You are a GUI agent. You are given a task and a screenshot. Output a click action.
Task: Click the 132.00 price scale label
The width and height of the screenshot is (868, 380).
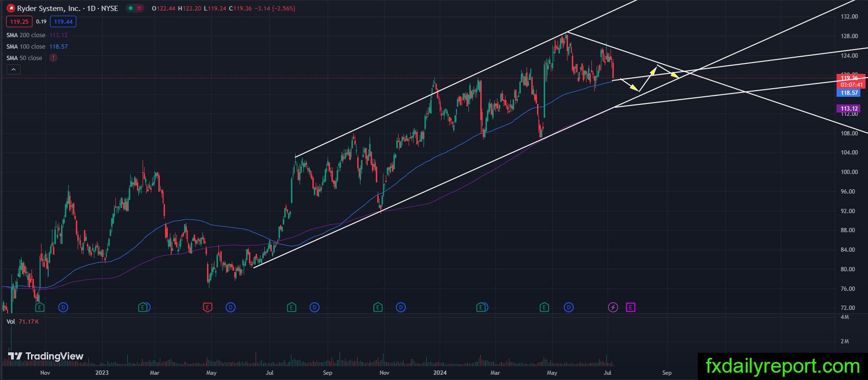[x=849, y=17]
